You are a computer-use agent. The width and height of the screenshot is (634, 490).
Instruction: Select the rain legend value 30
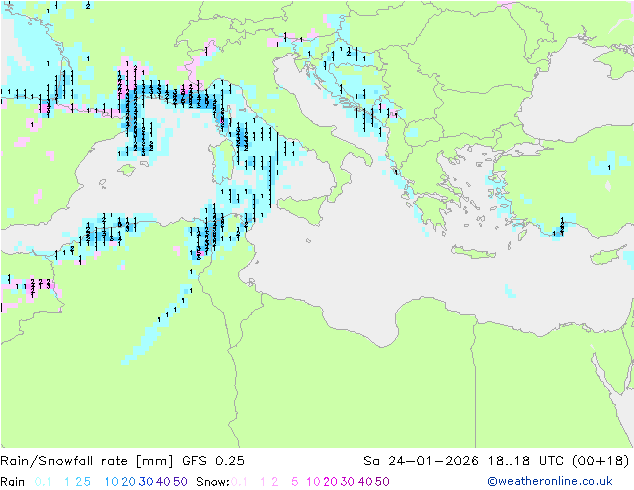[146, 482]
